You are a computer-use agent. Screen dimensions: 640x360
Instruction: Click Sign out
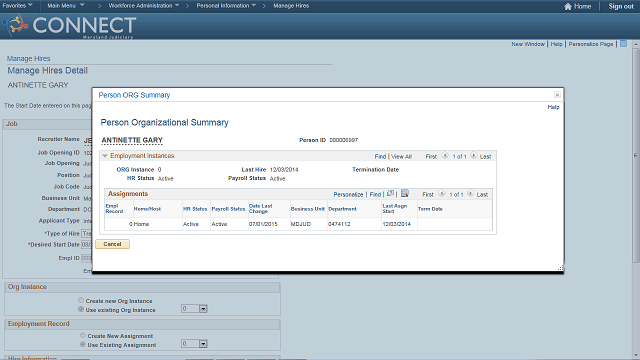pos(621,6)
